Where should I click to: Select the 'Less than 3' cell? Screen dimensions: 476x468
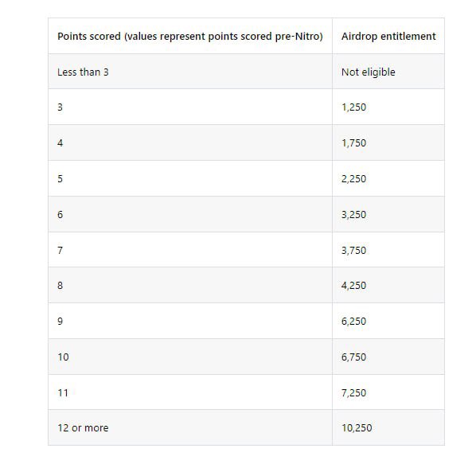pyautogui.click(x=190, y=72)
